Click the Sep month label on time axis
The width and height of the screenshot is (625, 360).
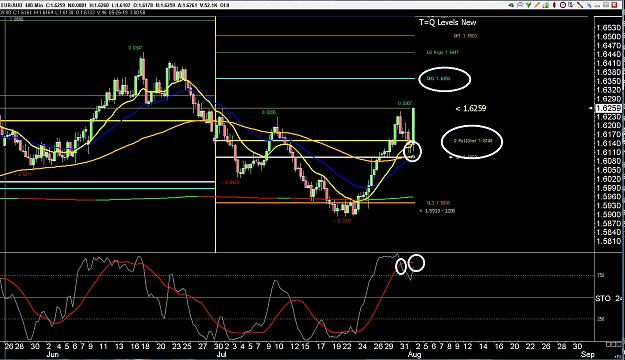[x=587, y=354]
